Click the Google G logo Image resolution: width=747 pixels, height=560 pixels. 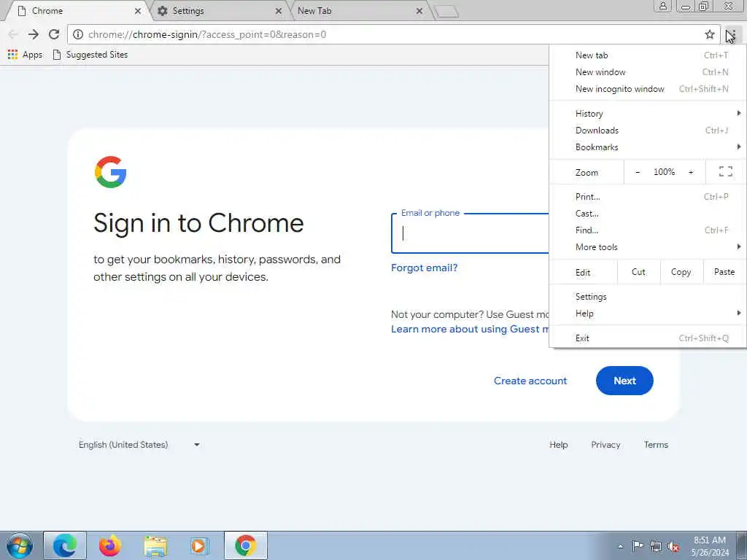point(111,172)
